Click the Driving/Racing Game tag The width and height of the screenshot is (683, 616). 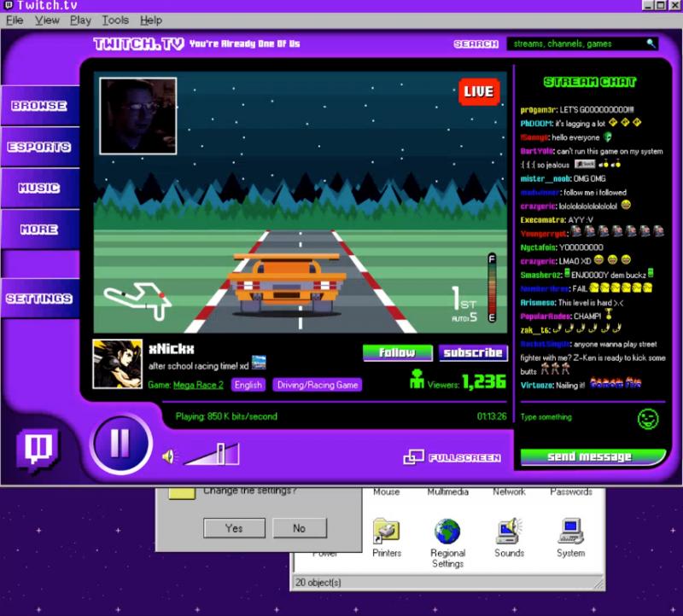[318, 385]
